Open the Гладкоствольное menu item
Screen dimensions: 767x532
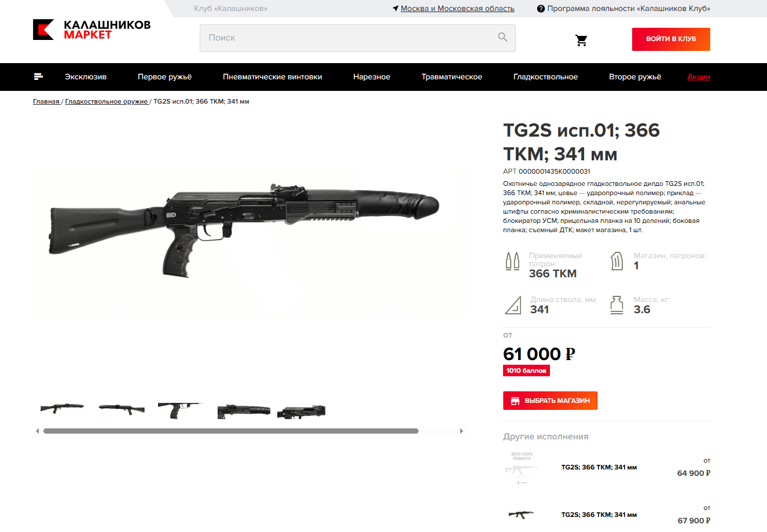(x=545, y=76)
